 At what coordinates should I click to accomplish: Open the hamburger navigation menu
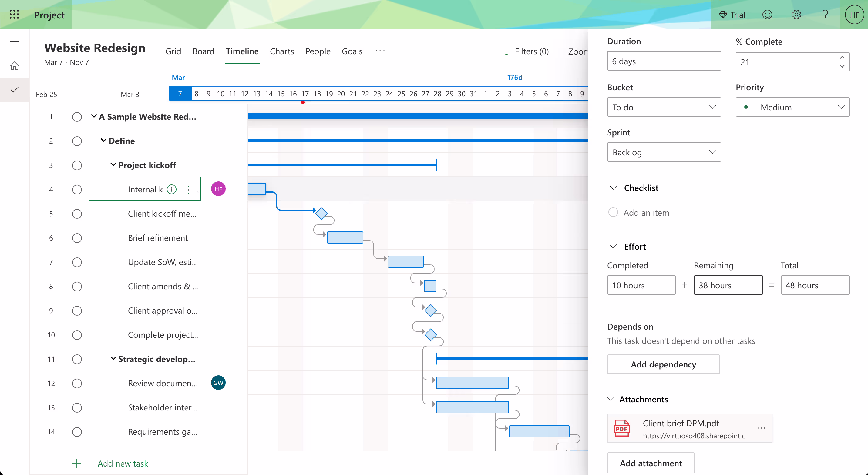point(15,42)
